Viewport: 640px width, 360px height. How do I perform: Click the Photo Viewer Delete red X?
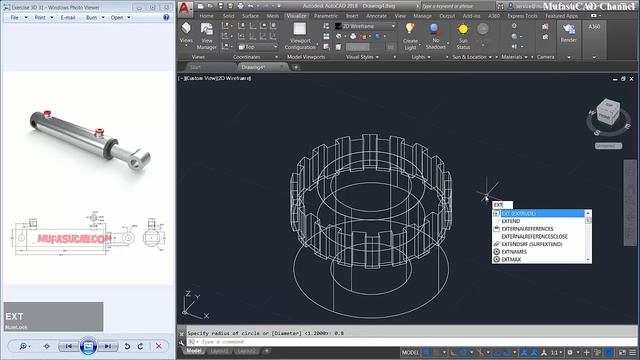(158, 346)
